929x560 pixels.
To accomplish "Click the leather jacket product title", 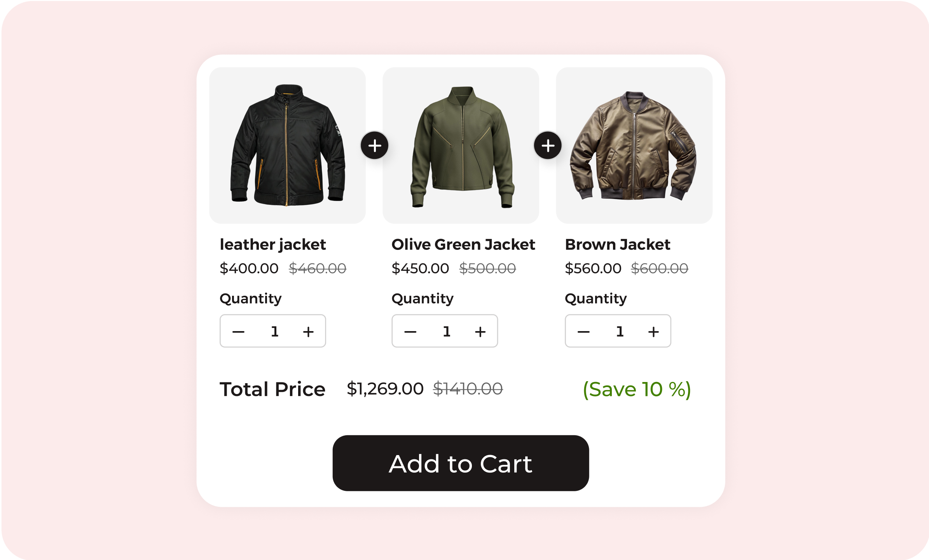I will (x=272, y=244).
